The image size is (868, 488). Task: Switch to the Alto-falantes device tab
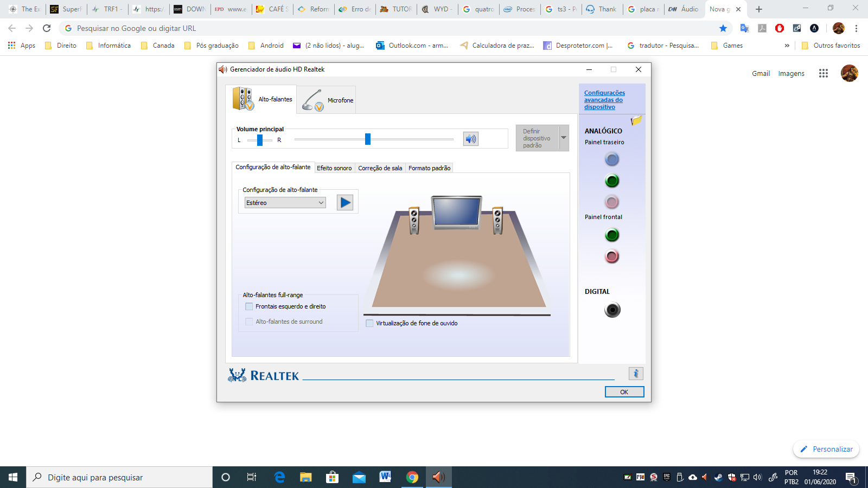pos(261,99)
